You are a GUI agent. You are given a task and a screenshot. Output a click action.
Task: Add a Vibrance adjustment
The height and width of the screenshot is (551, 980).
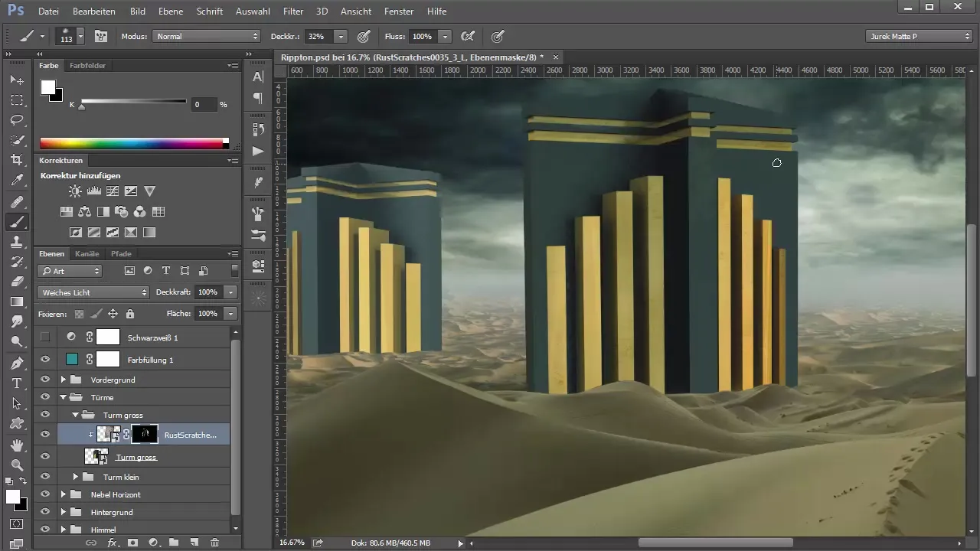(150, 191)
